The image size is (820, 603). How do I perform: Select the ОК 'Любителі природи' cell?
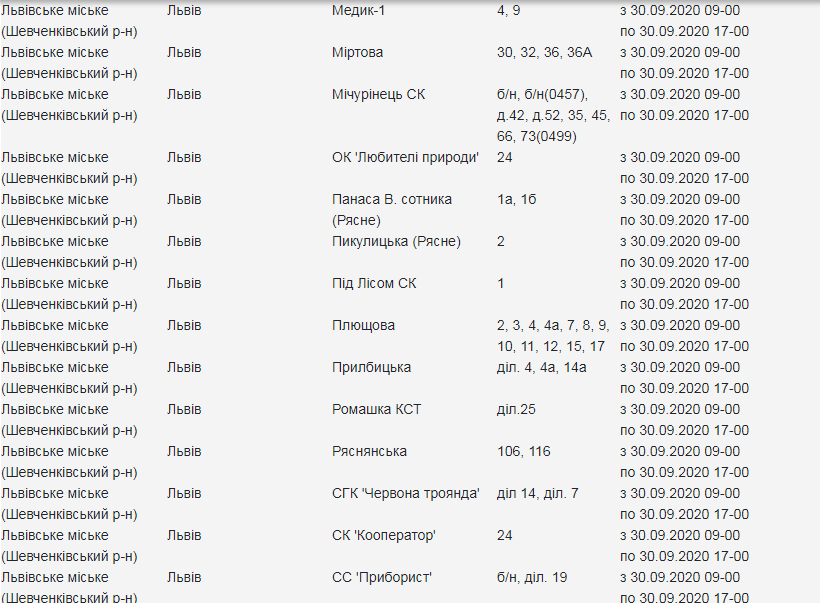tap(406, 157)
